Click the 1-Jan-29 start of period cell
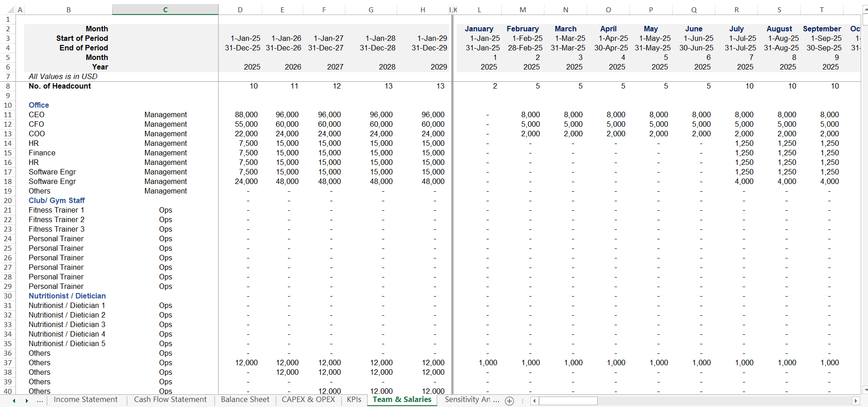 (x=432, y=38)
